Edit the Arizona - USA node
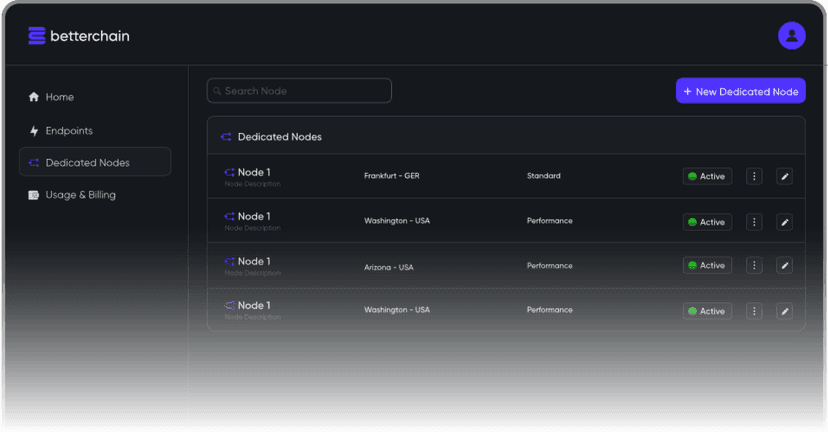The width and height of the screenshot is (828, 432). pyautogui.click(x=785, y=266)
